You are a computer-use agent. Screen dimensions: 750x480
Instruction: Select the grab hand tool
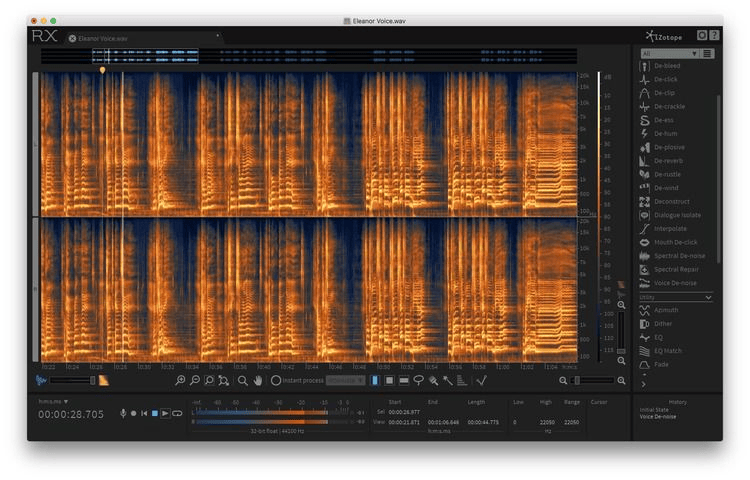(x=258, y=381)
